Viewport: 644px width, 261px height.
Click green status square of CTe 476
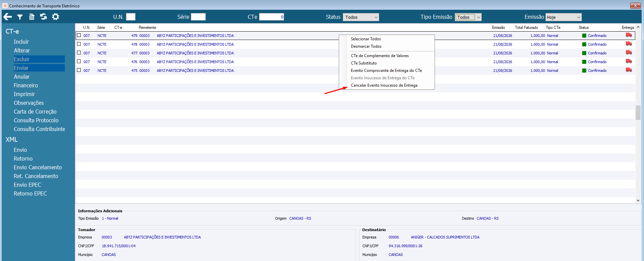tap(584, 62)
